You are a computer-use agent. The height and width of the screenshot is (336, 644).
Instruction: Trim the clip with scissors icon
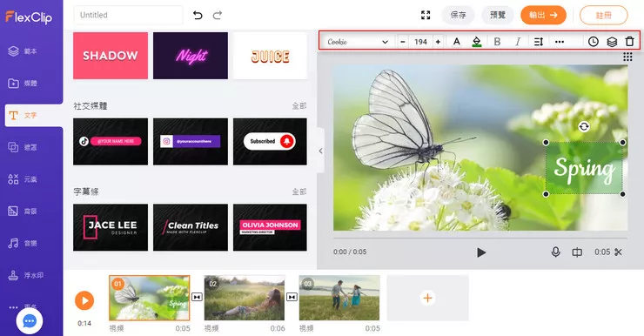click(618, 252)
